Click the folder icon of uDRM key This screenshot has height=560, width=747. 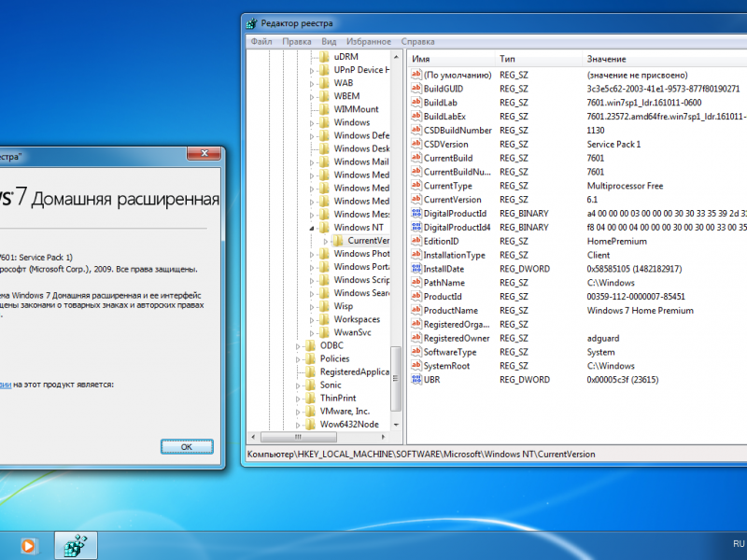click(324, 57)
